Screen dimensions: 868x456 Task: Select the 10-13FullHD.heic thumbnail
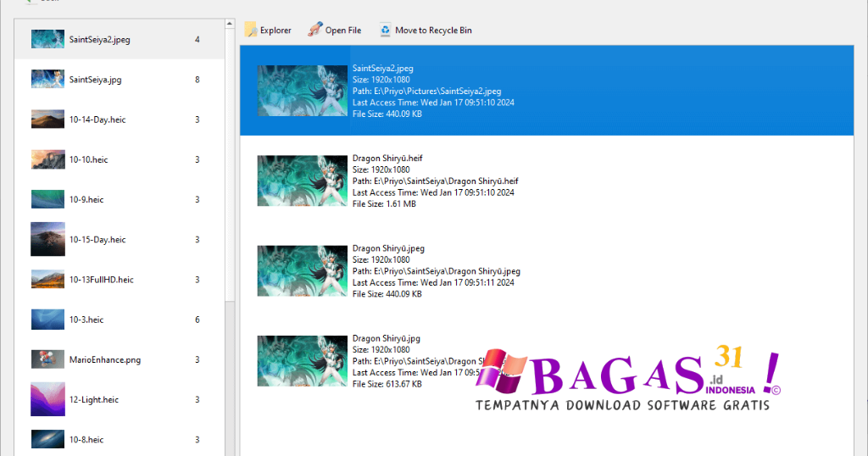coord(47,280)
